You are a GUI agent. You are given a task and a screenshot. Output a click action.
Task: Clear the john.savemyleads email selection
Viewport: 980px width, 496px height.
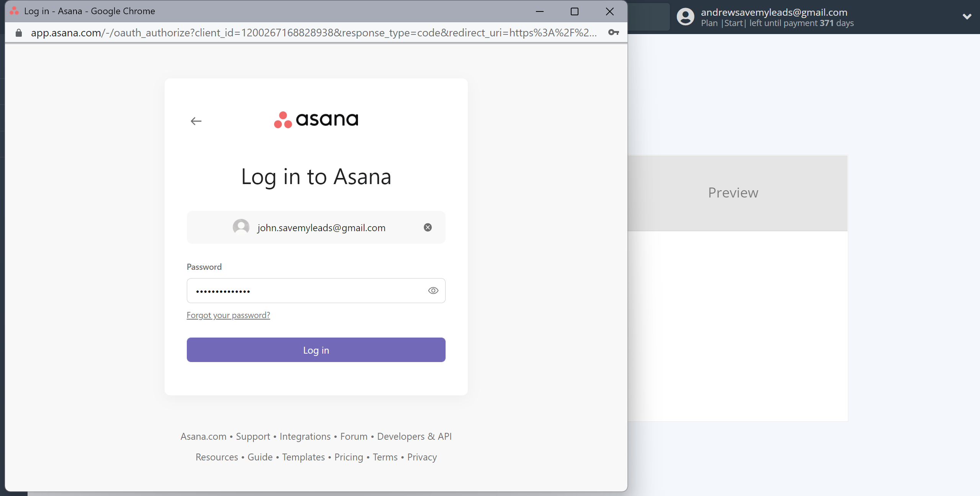coord(428,228)
